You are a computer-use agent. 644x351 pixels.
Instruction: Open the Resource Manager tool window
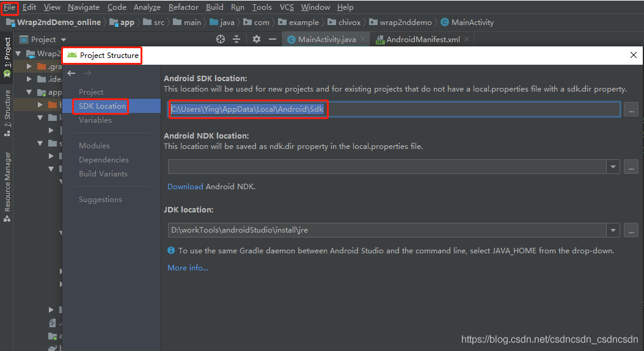[7, 187]
